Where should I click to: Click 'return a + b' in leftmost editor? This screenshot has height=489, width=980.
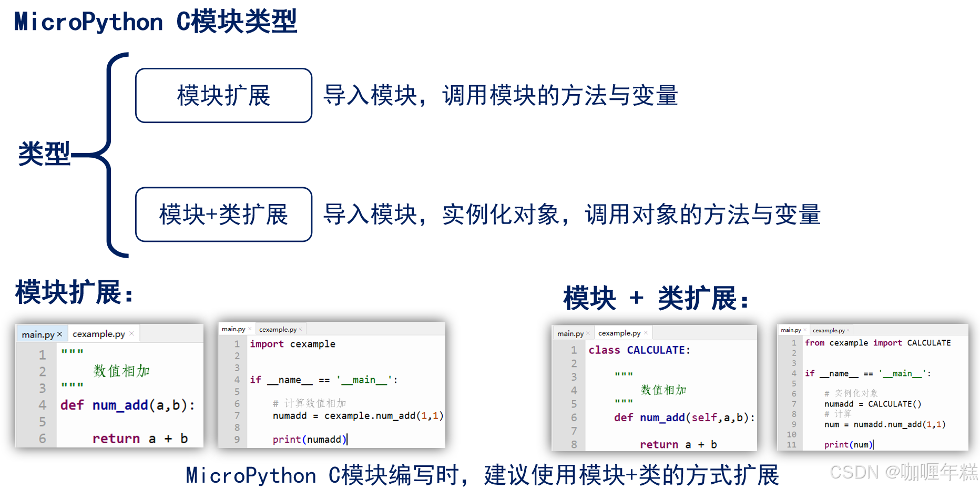[140, 438]
